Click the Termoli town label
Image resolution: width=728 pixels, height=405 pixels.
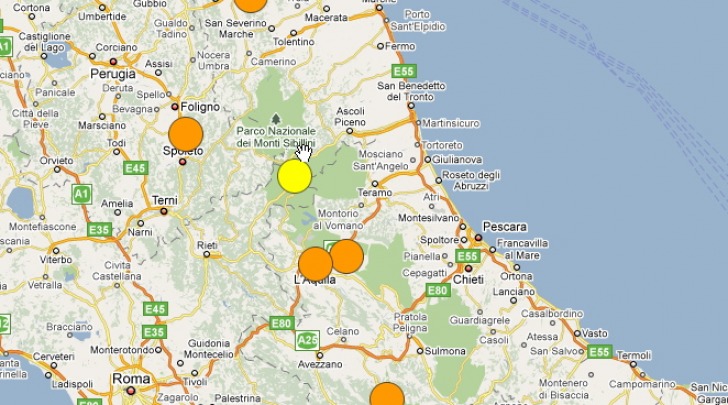[x=634, y=355]
